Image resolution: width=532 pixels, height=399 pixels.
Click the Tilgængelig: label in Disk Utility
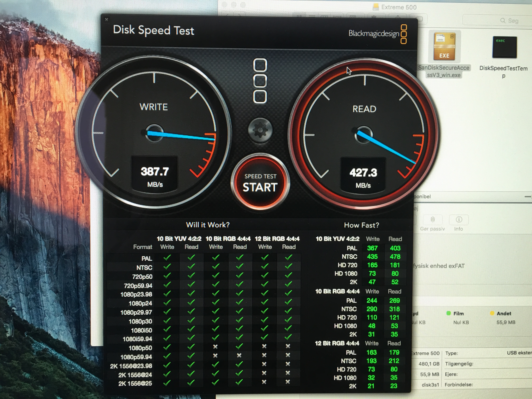click(x=459, y=364)
